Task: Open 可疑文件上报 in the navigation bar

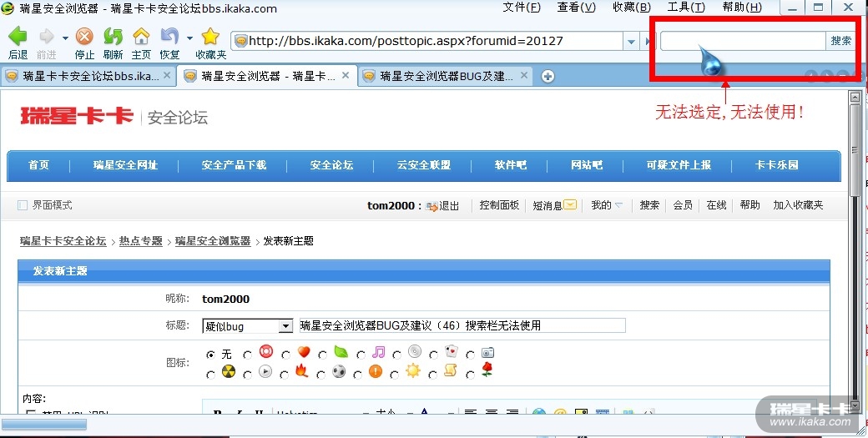Action: click(679, 165)
